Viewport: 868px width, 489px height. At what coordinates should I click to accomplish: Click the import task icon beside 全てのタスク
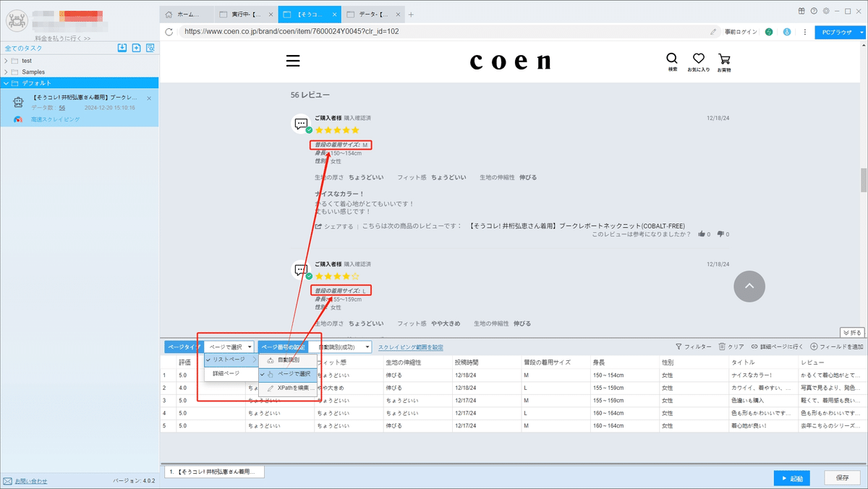(x=123, y=48)
